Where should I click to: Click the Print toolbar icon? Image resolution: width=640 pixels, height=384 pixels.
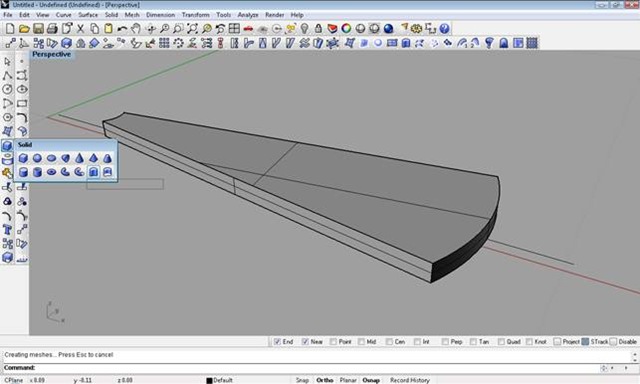click(52, 29)
